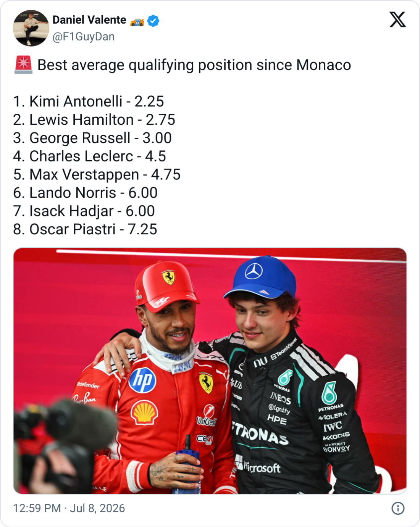Open the Daniel Valente display name link
Viewport: 420px width, 527px height.
(89, 20)
